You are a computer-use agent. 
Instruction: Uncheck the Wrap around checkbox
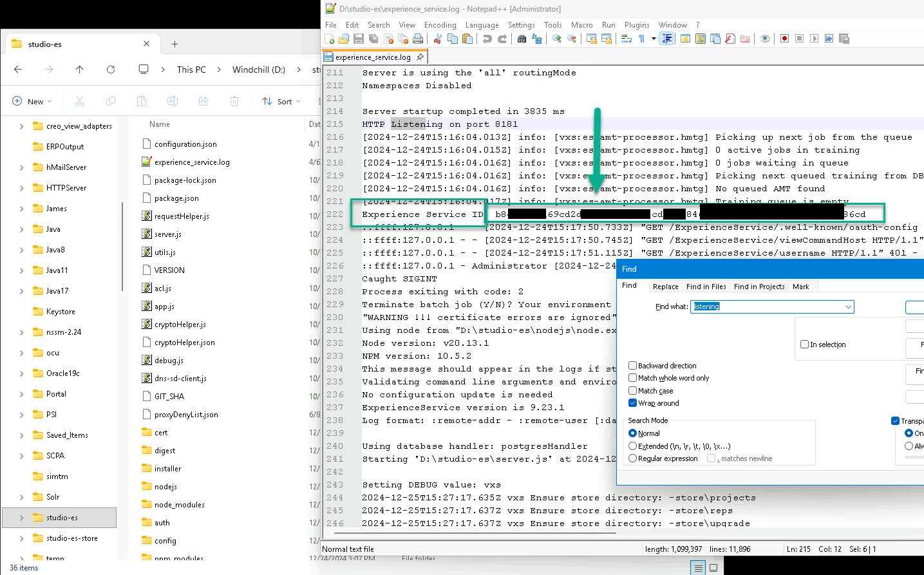point(633,403)
